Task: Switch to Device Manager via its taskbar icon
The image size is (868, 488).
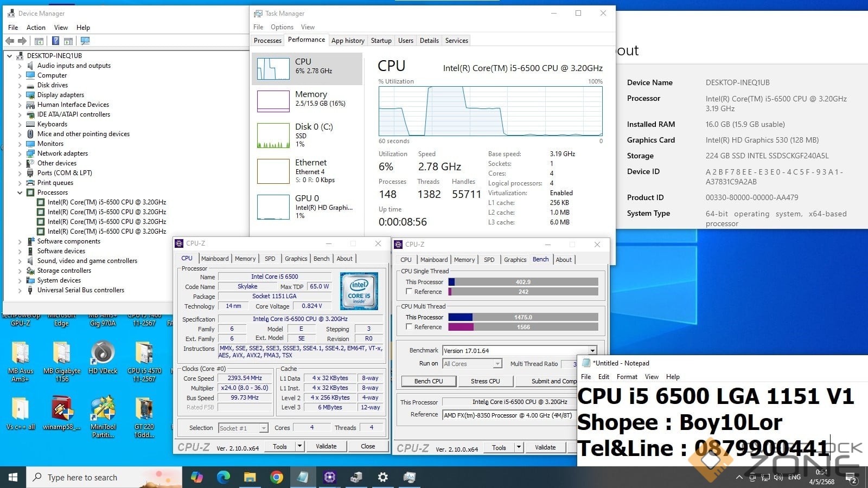Action: point(356,477)
